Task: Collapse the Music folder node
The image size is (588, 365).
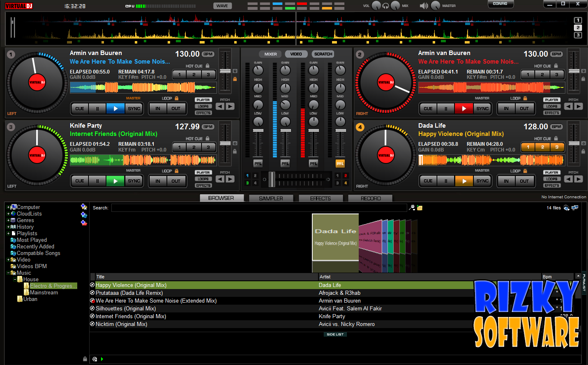Action: click(x=8, y=273)
